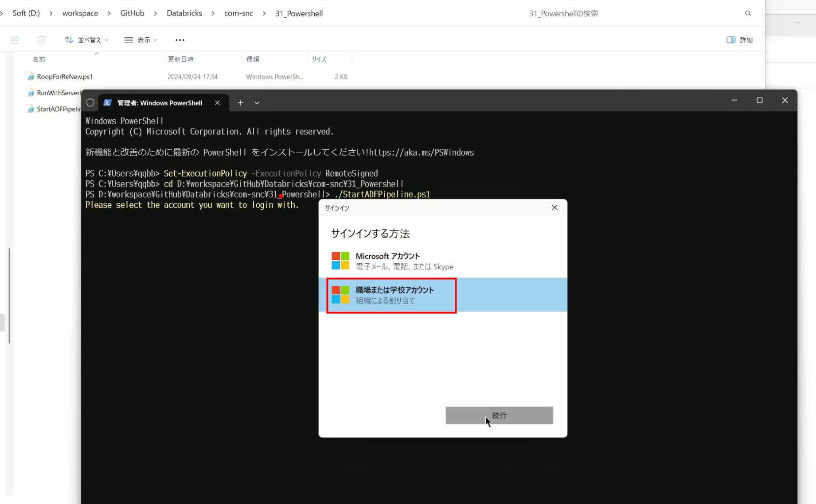Open the 表示 view dropdown
Image resolution: width=816 pixels, height=504 pixels.
141,40
